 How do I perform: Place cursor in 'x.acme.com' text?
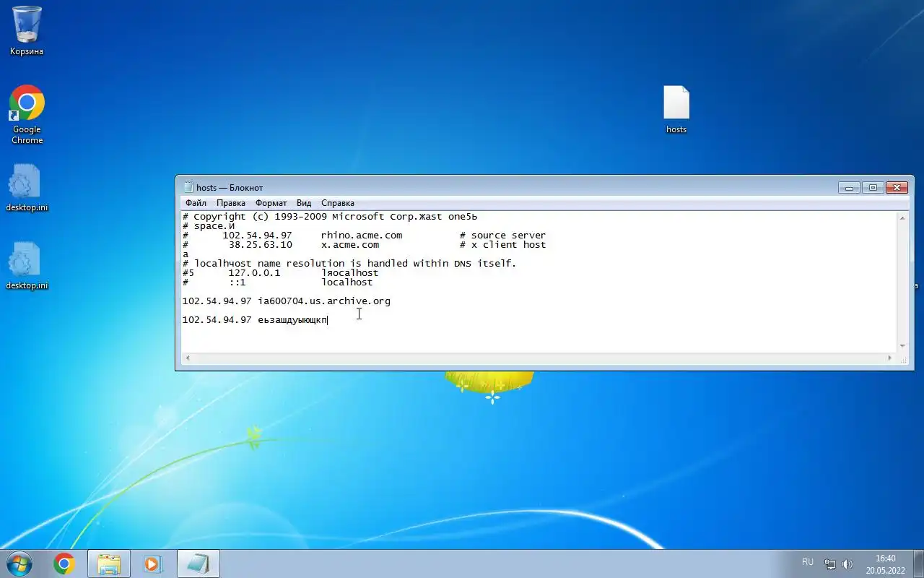tap(350, 245)
